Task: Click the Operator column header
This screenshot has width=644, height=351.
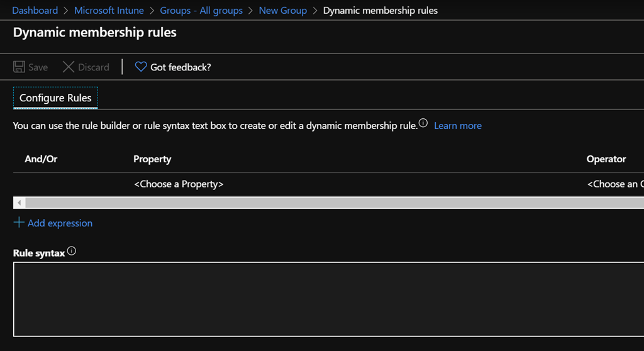Action: click(x=606, y=159)
